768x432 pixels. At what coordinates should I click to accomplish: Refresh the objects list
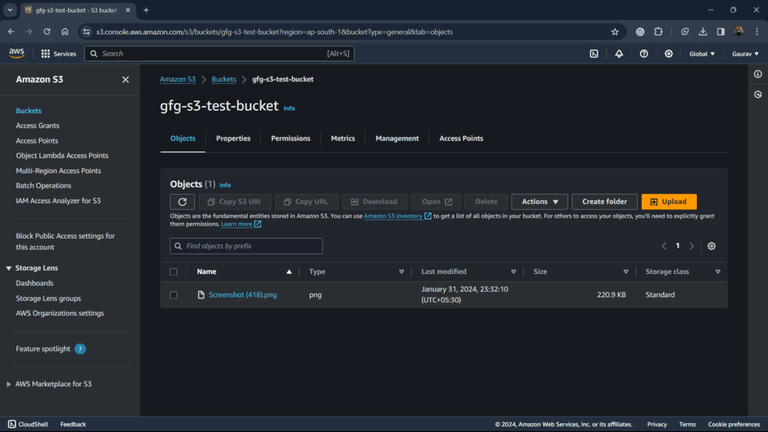182,202
